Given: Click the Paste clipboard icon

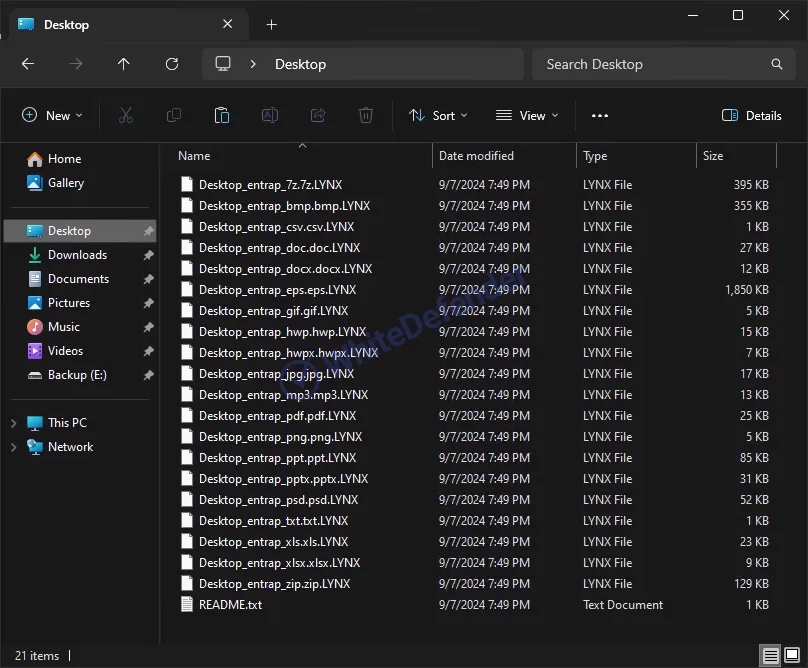Looking at the screenshot, I should pos(222,116).
